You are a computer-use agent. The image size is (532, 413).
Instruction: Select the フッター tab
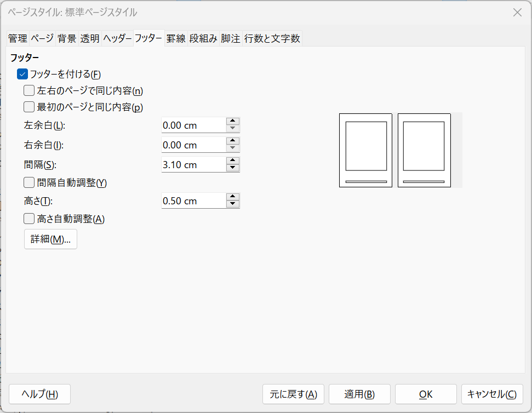click(148, 38)
